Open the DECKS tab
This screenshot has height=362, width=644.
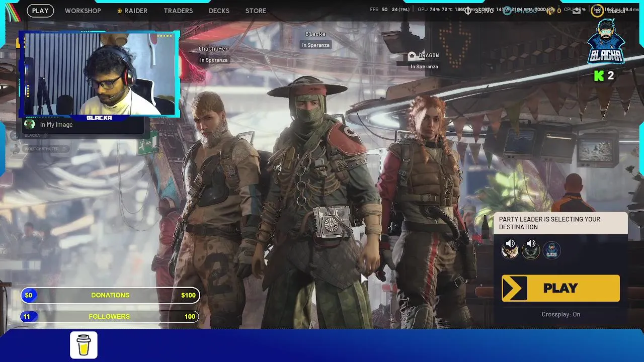(219, 11)
